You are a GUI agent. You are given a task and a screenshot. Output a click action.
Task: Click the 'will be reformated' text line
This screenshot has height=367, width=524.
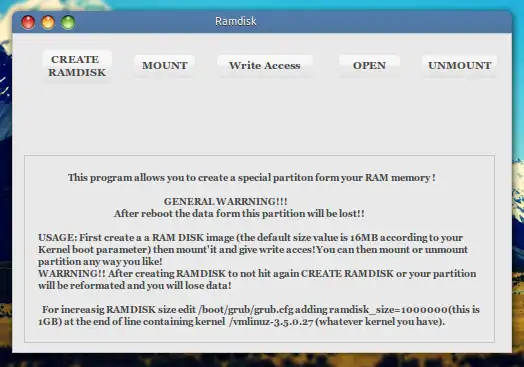pyautogui.click(x=135, y=285)
